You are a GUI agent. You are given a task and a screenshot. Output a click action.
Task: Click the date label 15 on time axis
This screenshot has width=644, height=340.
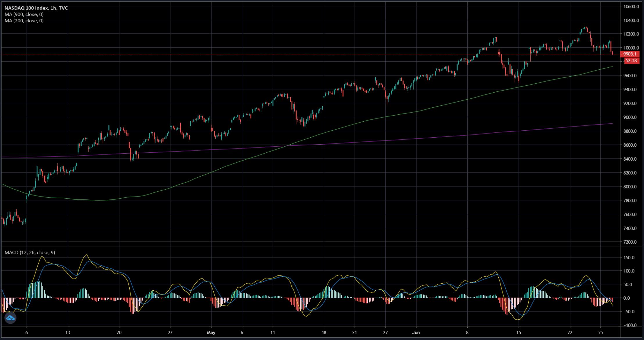tap(519, 332)
